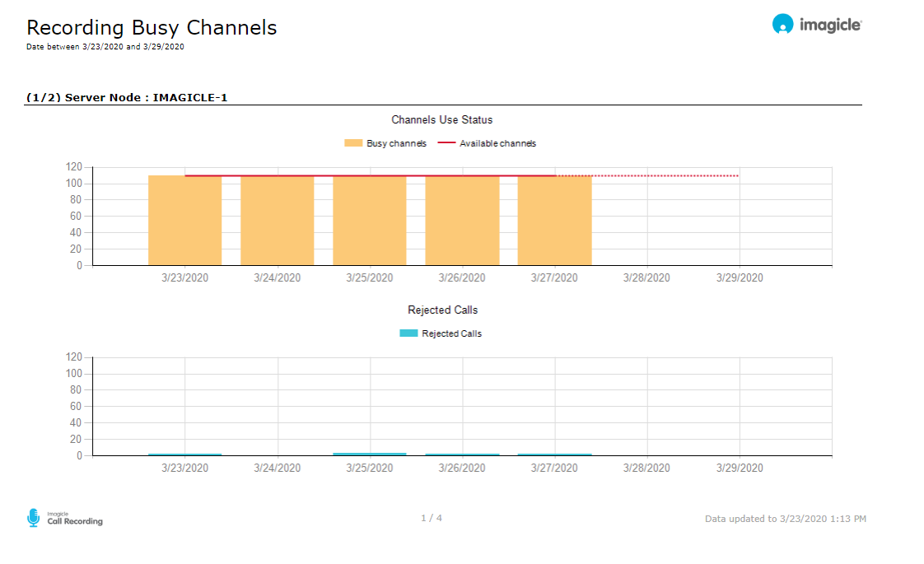Click the 3/25/2020 rejected calls bar

(x=370, y=454)
